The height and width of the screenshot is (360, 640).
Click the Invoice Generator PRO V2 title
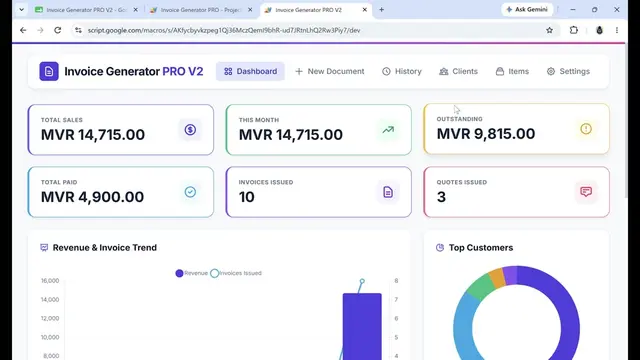tap(133, 71)
